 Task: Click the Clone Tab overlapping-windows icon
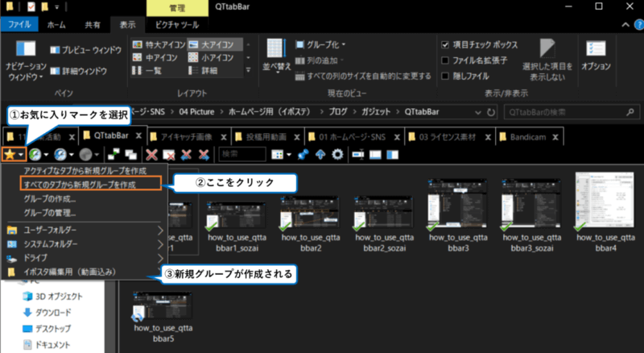pos(130,155)
